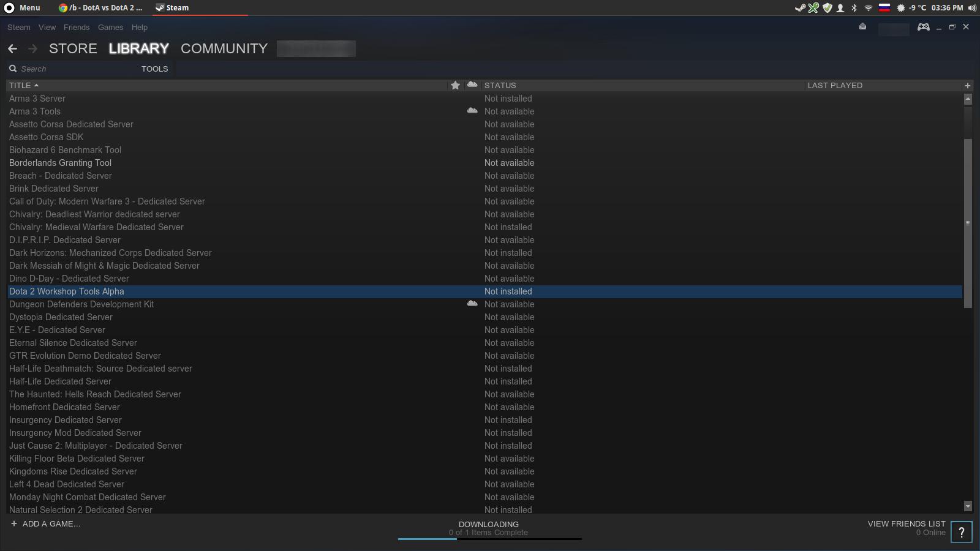
Task: Open the volume tray icon
Action: coord(972,8)
